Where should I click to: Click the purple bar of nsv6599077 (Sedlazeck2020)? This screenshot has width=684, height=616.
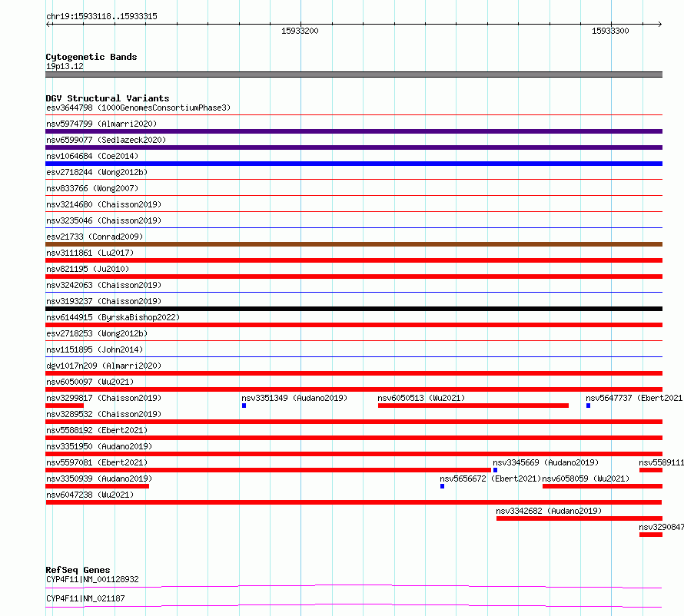(x=354, y=147)
